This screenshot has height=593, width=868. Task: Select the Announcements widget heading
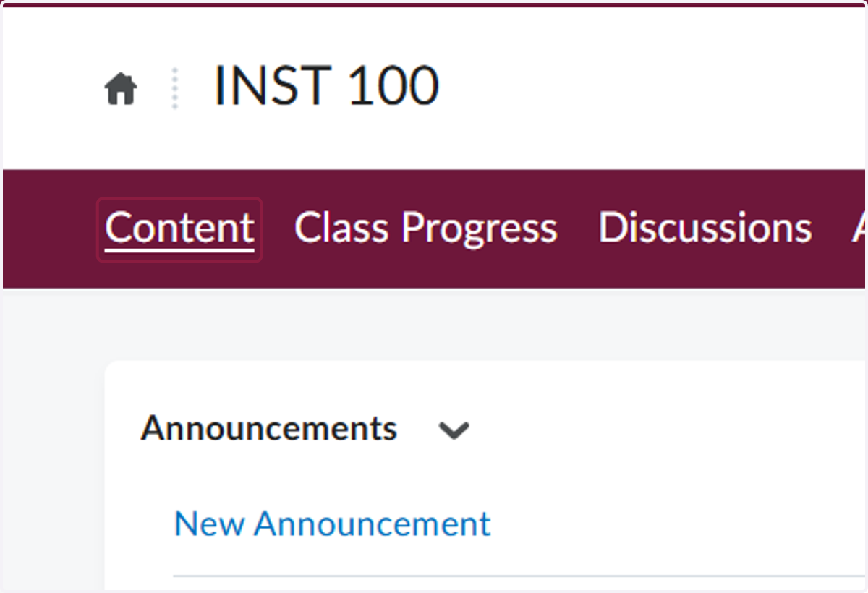click(269, 428)
